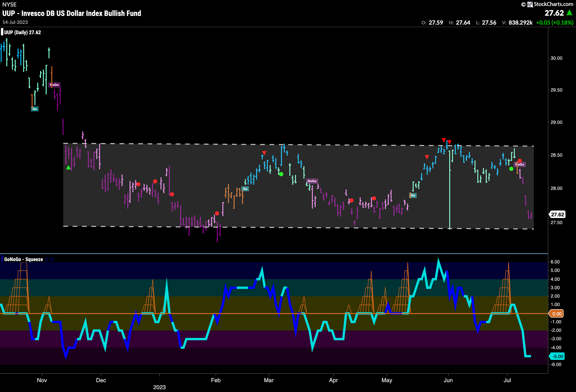Click the 28.00 price axis label
The width and height of the screenshot is (576, 392).
pyautogui.click(x=556, y=189)
